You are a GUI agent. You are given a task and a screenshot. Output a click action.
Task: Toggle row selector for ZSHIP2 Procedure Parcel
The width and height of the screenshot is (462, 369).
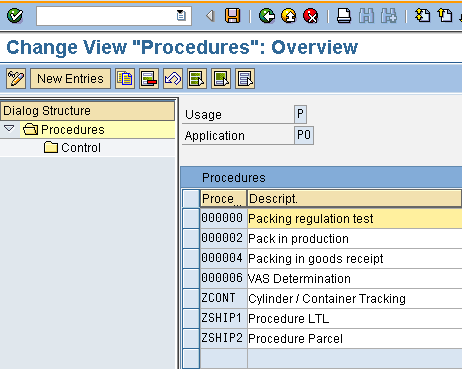point(191,339)
